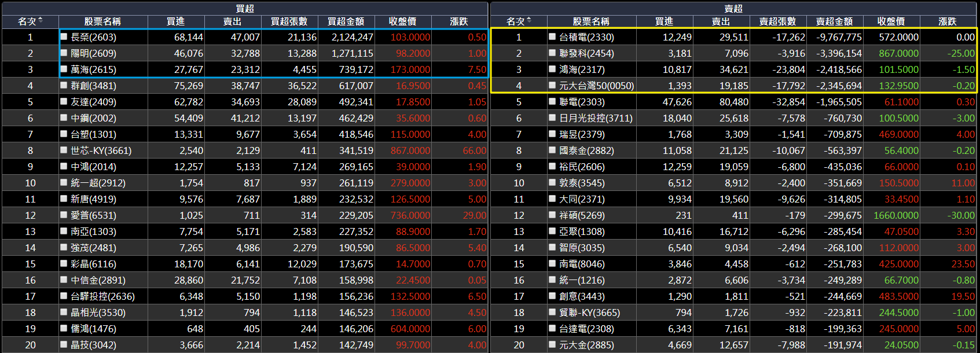Select the 萬海(2615) checkbox
The height and width of the screenshot is (353, 980).
tap(64, 69)
